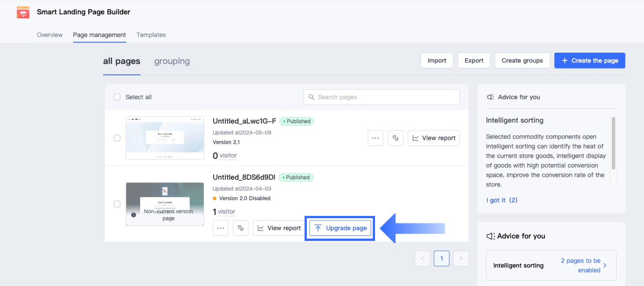Click the Published badge on Untitled_aLwc1G-F
The image size is (644, 286).
[297, 121]
